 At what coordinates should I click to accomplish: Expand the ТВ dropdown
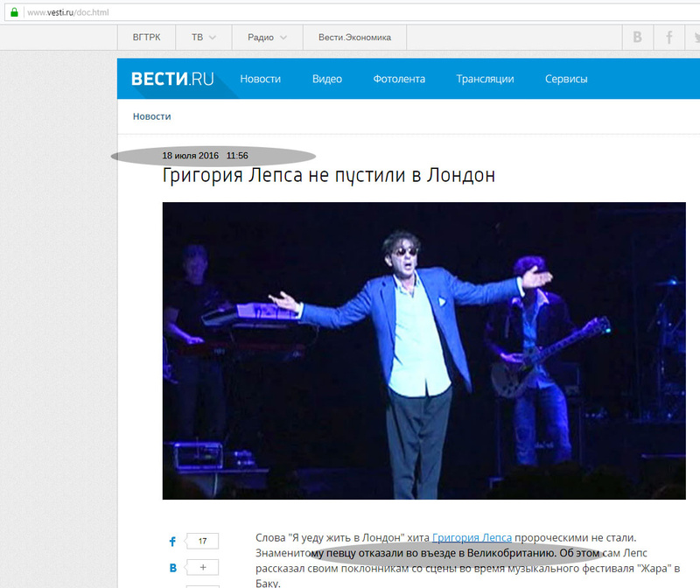pos(204,38)
